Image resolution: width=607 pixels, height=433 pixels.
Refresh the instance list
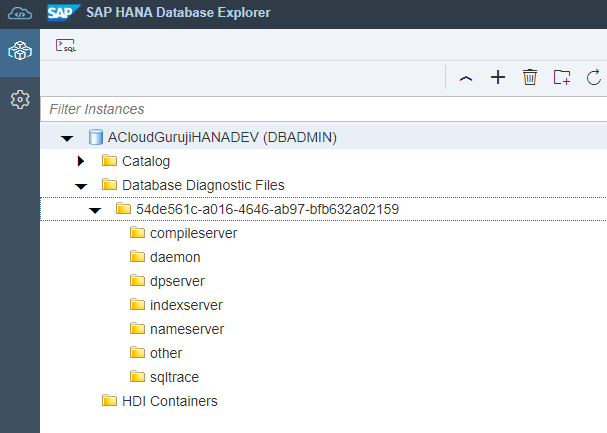(593, 78)
